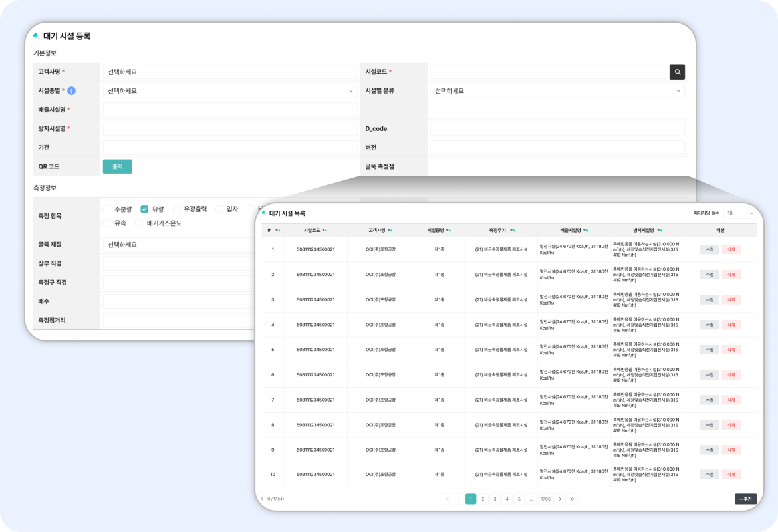
Task: Open the 굴뚝 재질 dropdown
Action: tap(179, 245)
